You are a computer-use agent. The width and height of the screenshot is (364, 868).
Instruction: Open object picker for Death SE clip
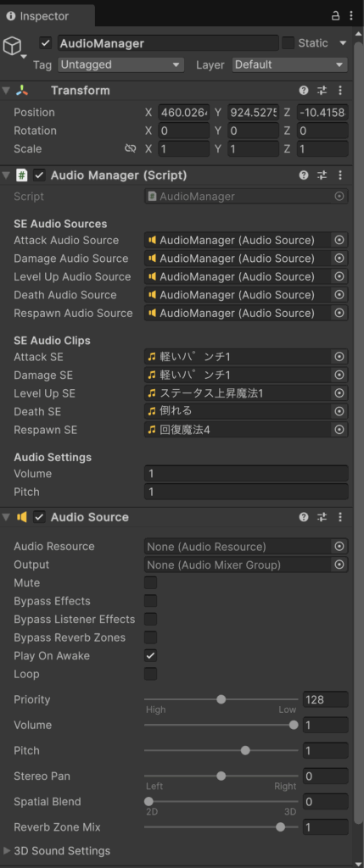(x=339, y=411)
